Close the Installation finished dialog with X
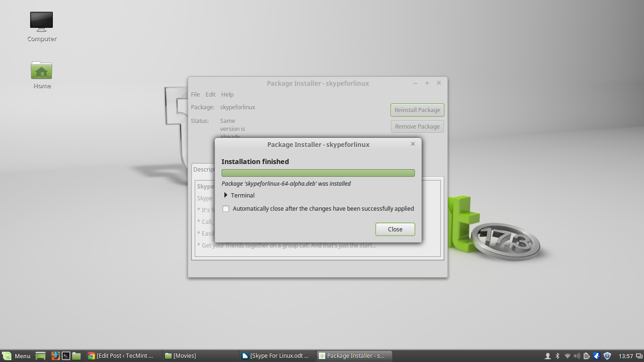The width and height of the screenshot is (644, 362). pos(413,144)
